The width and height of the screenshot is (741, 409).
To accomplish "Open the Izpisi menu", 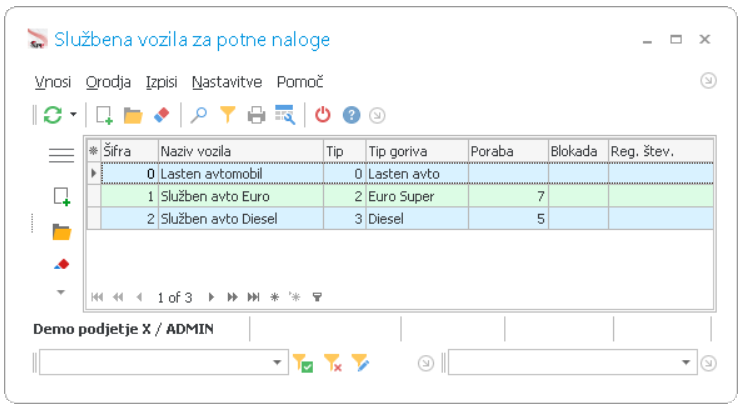I will point(161,82).
